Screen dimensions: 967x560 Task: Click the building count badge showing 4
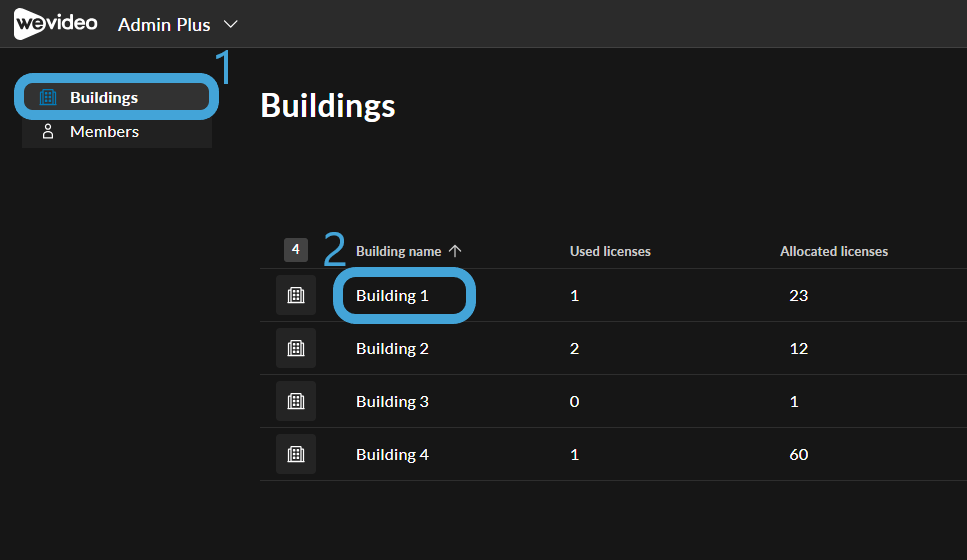296,250
